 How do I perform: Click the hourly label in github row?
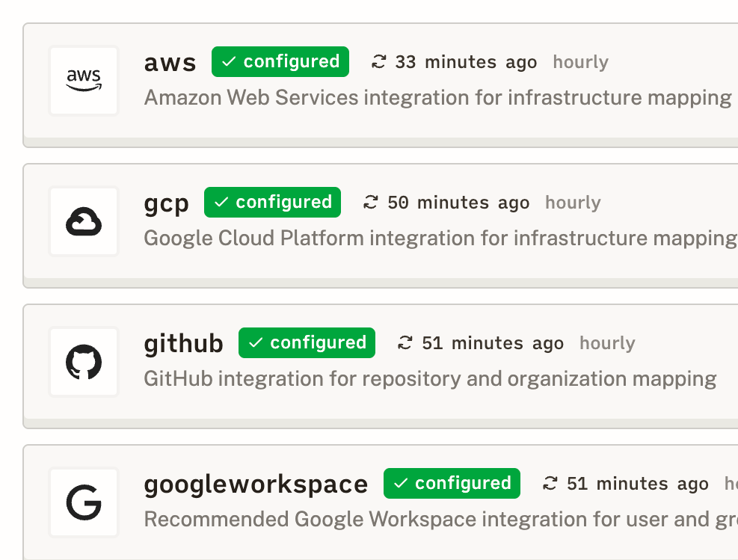pyautogui.click(x=607, y=343)
